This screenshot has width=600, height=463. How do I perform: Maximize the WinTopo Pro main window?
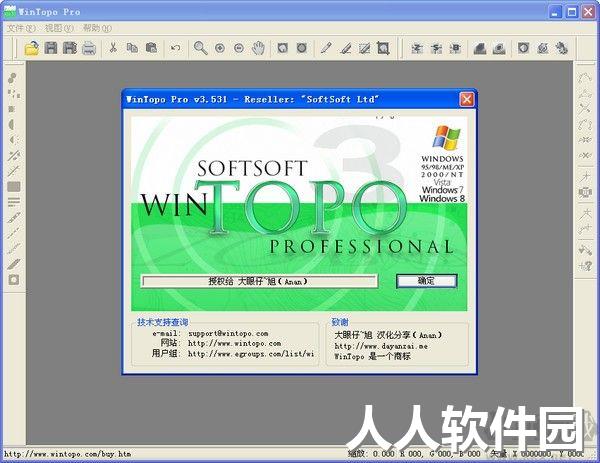tap(572, 12)
